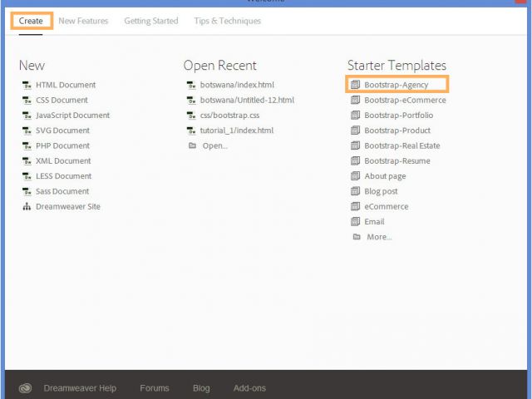Open the Forums link in footer

(155, 388)
